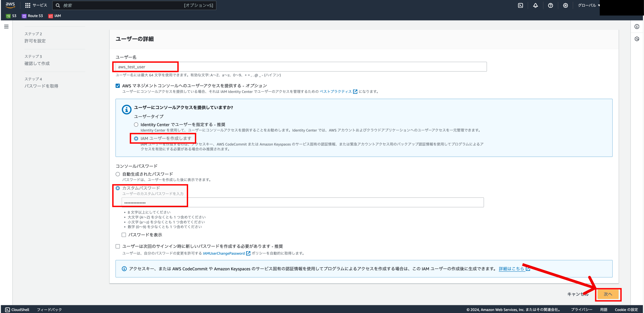Open the 詳細はこちら link

click(511, 268)
